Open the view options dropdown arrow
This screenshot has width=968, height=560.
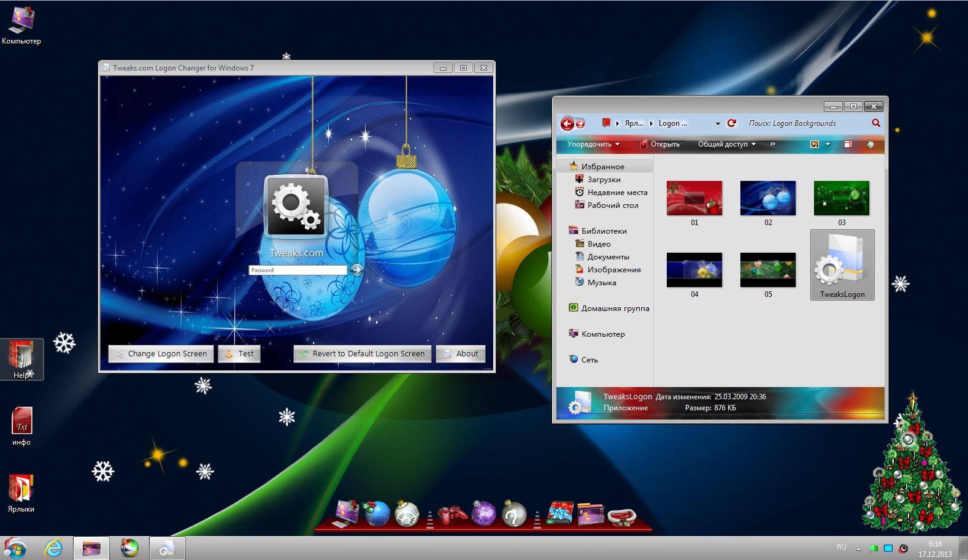[x=828, y=144]
